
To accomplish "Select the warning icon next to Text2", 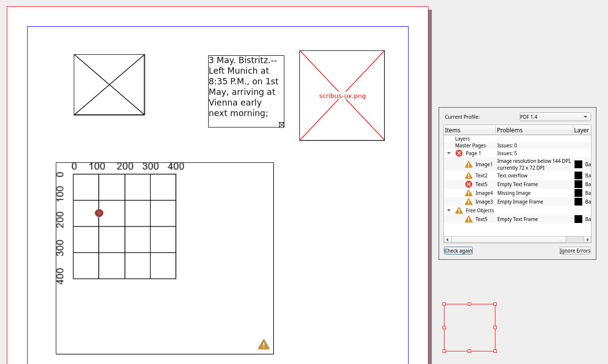I will tap(469, 175).
